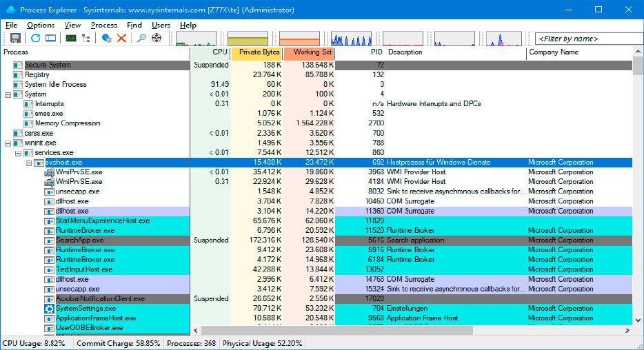Sort by the CPU column header
This screenshot has width=644, height=350.
tap(211, 52)
